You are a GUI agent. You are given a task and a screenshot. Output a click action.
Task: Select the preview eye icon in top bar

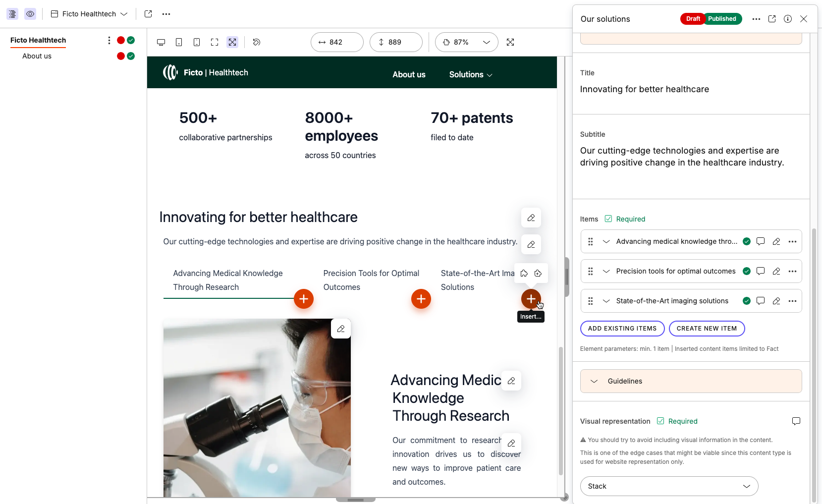[x=30, y=14]
